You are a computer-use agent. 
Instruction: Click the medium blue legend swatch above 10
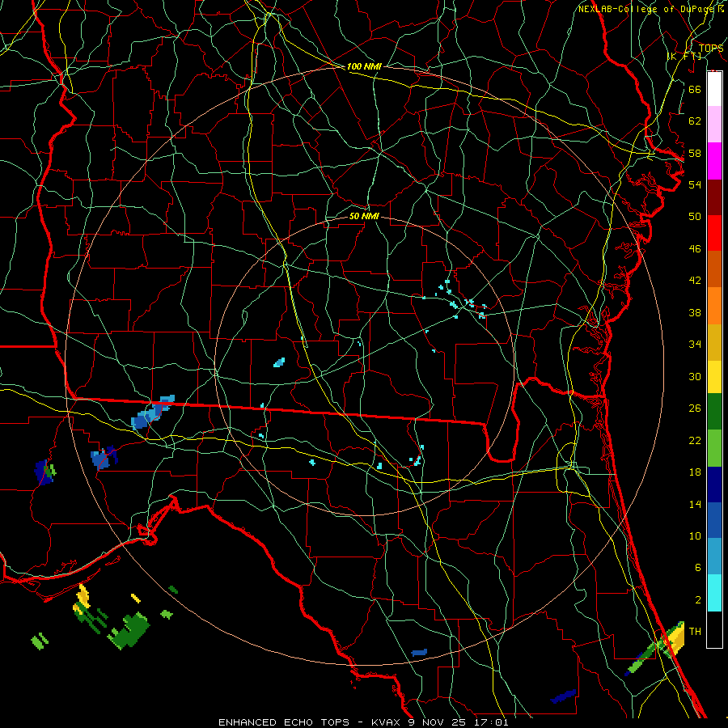[714, 520]
